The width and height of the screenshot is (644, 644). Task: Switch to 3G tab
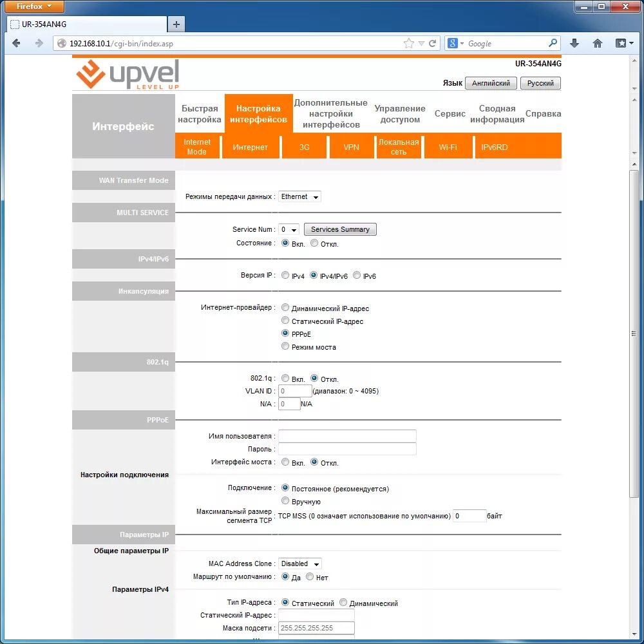305,147
